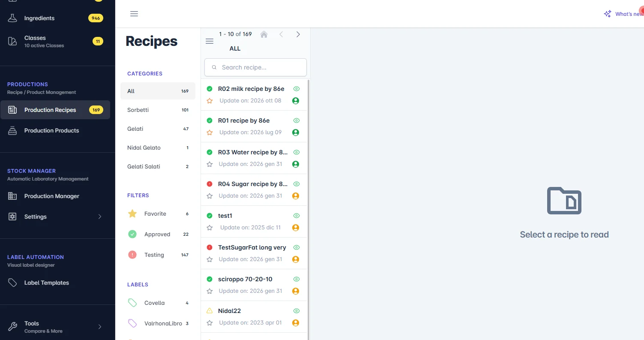Viewport: 644px width, 340px height.
Task: Filter recipes by Favorite
Action: 158,214
